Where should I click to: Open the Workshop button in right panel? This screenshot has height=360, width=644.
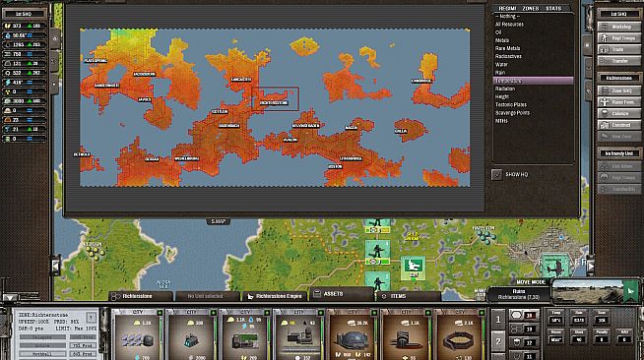click(x=619, y=27)
